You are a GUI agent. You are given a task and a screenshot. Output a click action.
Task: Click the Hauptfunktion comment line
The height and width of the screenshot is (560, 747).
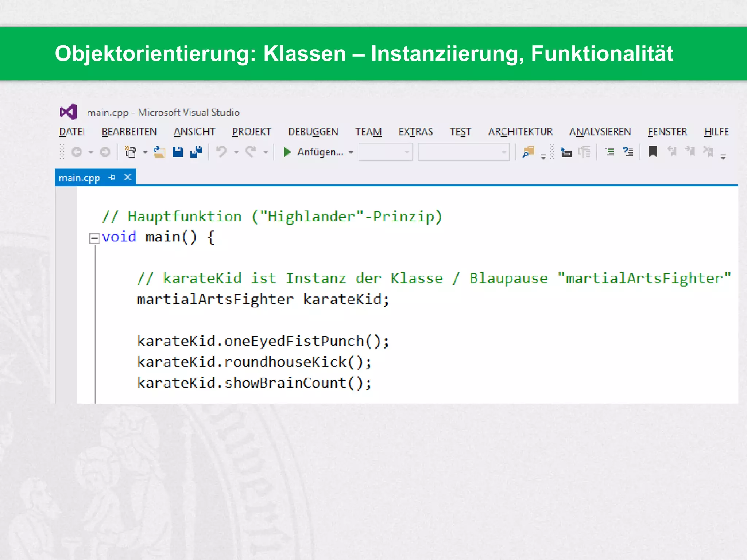click(x=272, y=217)
